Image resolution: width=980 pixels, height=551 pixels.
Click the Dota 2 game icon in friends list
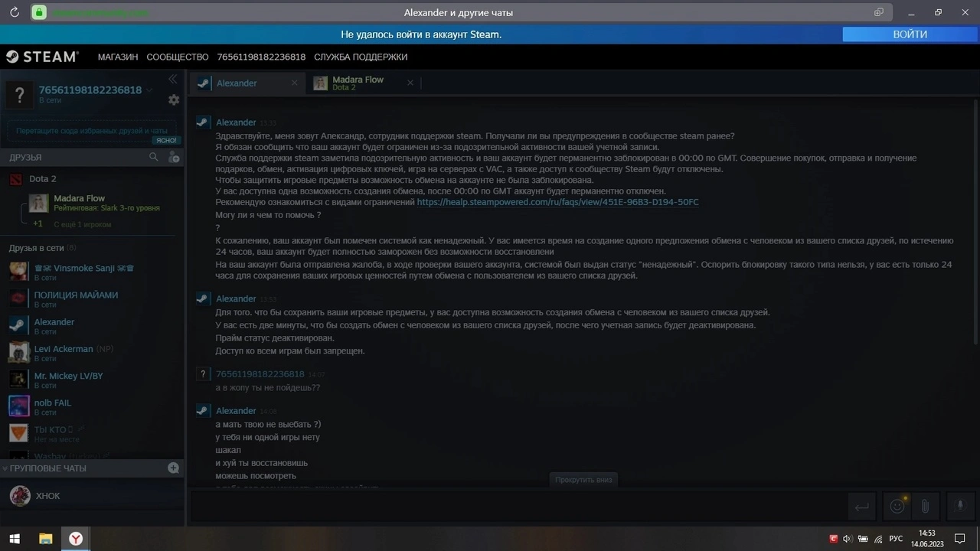click(x=16, y=179)
